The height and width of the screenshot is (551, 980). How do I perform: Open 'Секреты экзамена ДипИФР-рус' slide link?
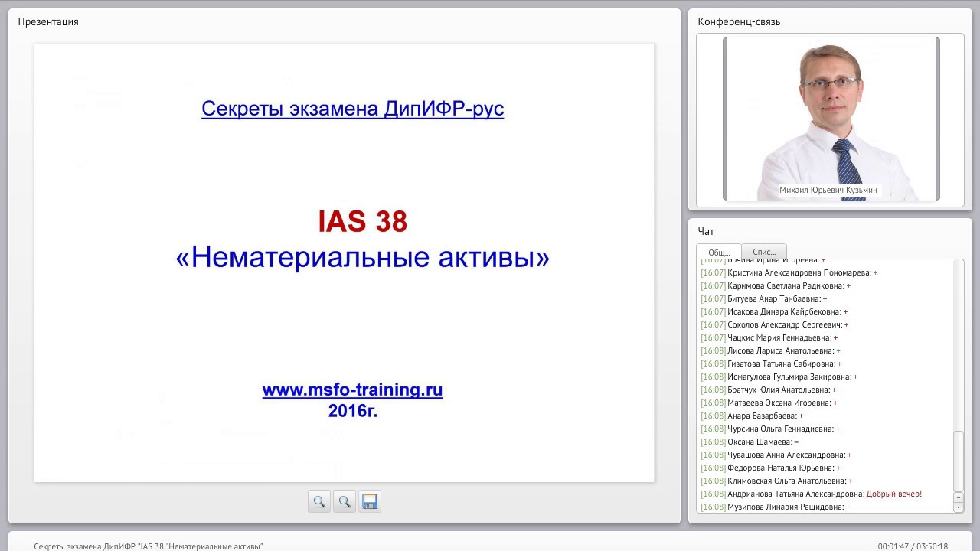tap(352, 109)
